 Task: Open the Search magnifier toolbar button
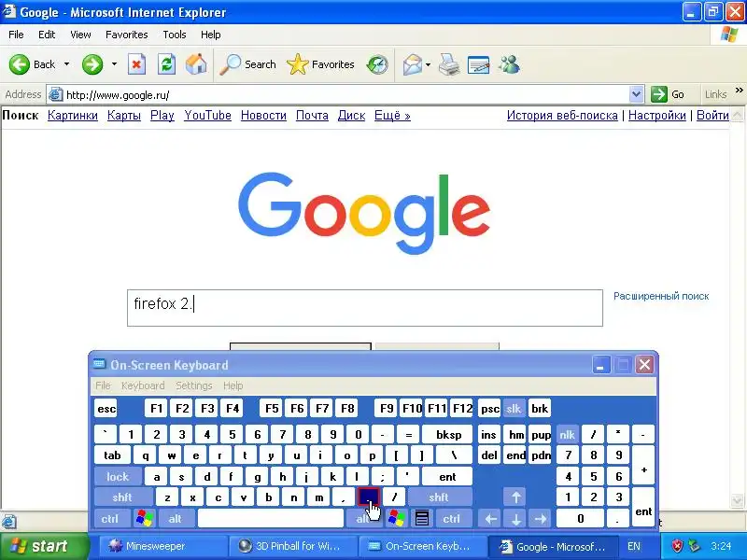coord(247,64)
